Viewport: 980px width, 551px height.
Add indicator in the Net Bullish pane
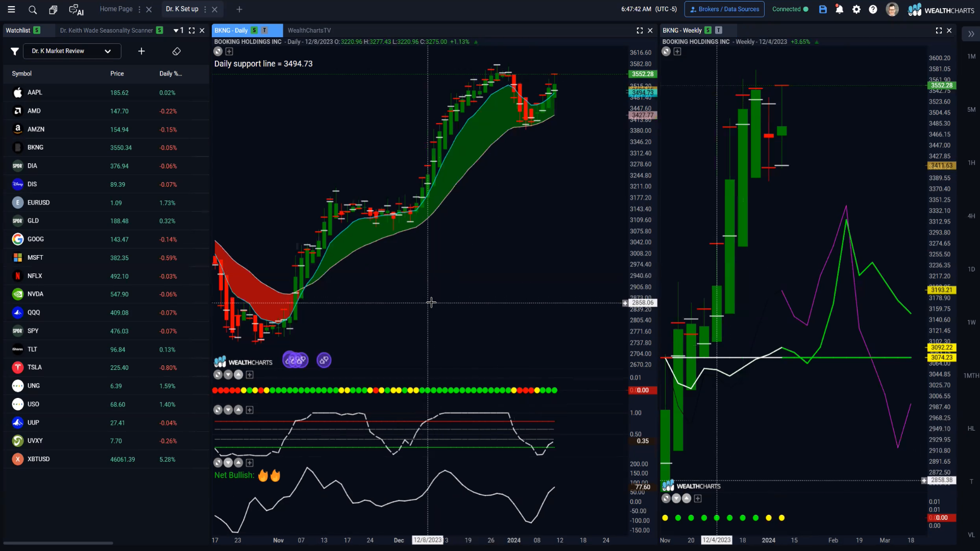click(250, 463)
